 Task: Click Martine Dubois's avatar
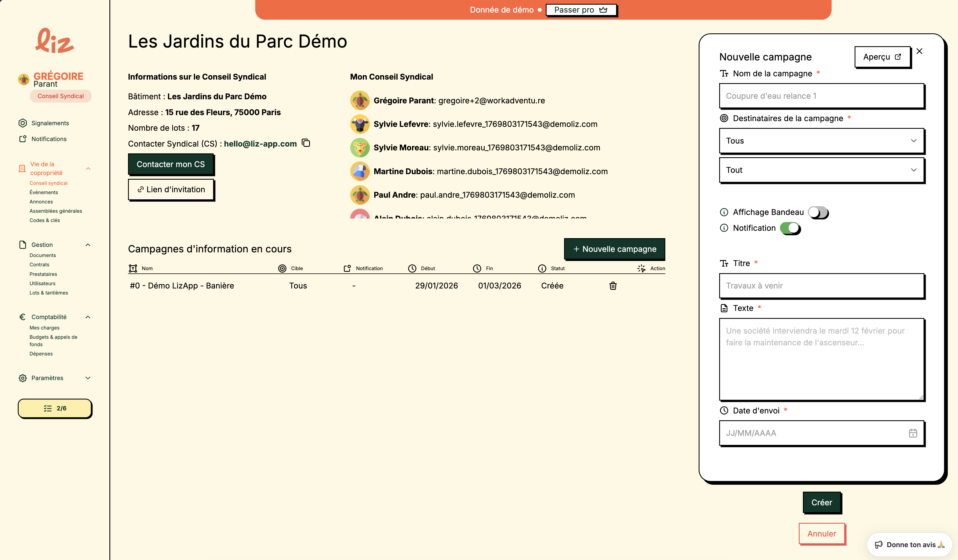coord(360,171)
